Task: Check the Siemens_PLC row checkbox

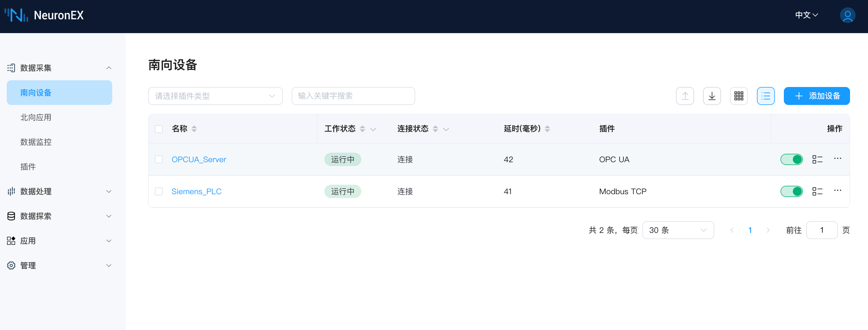Action: click(x=159, y=191)
